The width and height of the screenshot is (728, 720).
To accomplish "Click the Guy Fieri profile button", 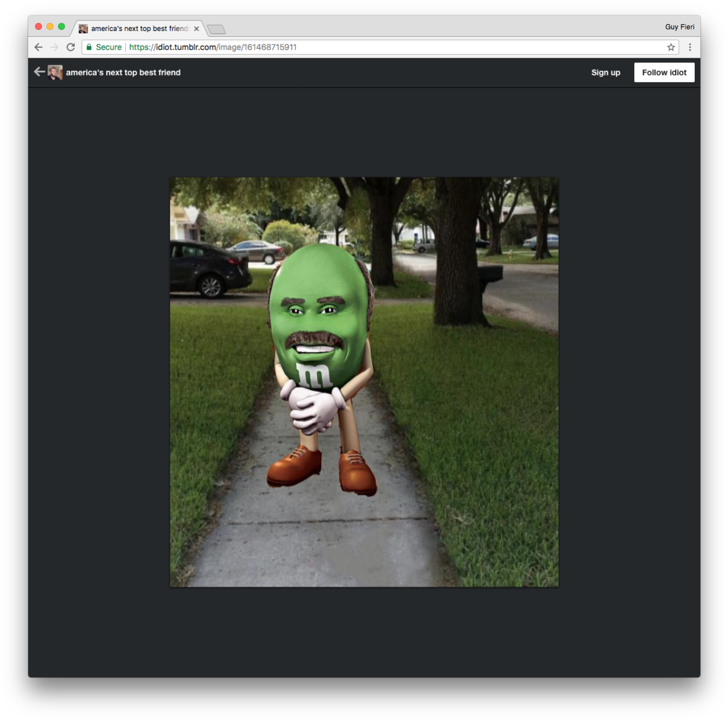I will pos(680,27).
